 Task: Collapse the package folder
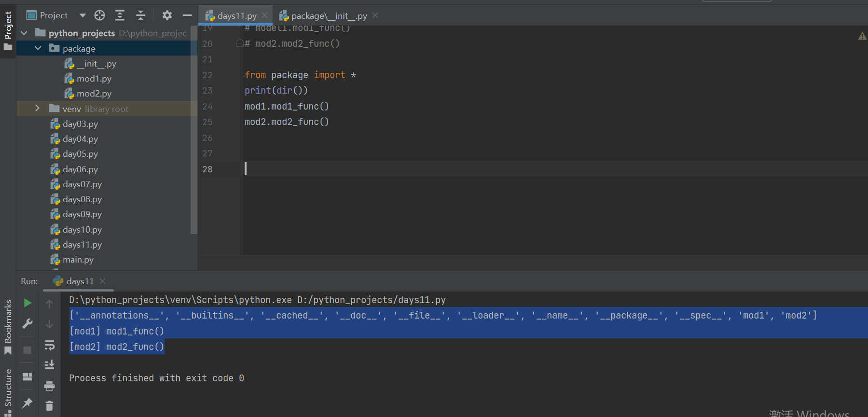point(38,48)
